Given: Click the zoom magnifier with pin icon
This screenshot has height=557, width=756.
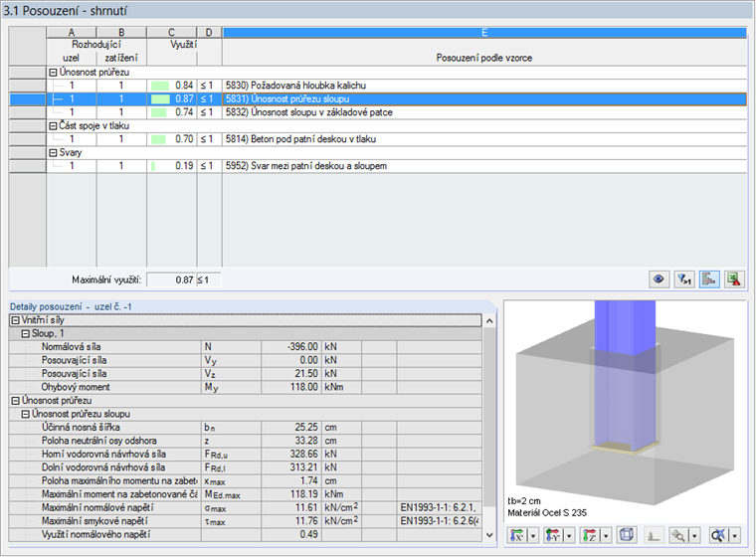Looking at the screenshot, I should 678,535.
